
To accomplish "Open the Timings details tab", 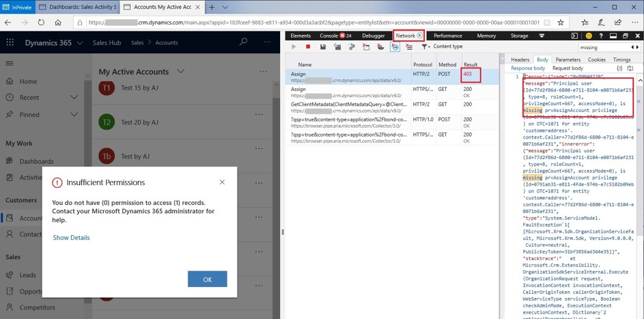I will pos(622,59).
